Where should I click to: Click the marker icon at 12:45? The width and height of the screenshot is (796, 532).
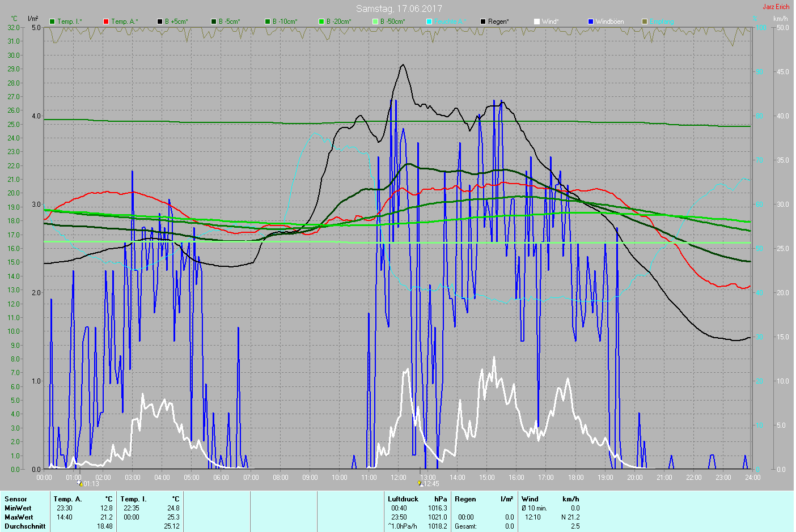420,483
